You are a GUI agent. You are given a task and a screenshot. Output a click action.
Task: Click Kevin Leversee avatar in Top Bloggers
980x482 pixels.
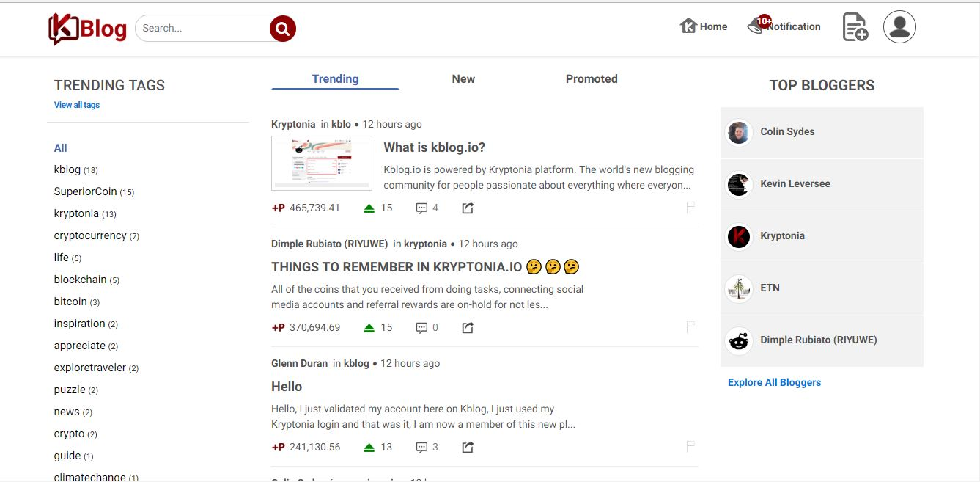click(739, 185)
